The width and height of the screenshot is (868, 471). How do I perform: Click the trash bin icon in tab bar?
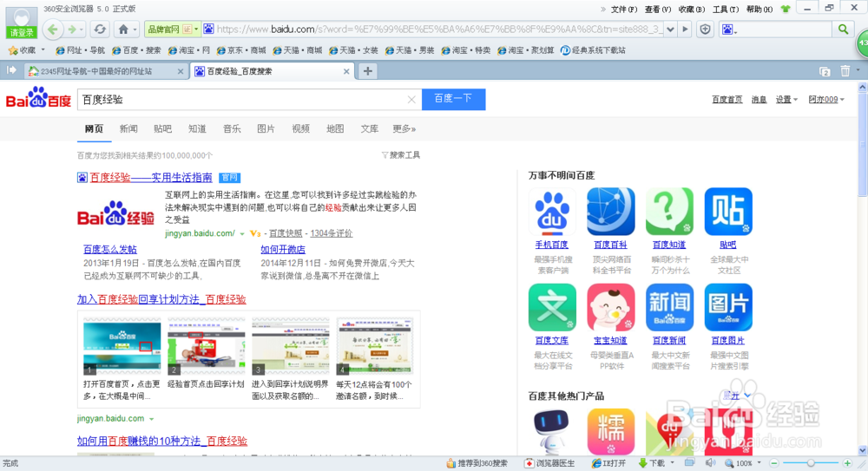(x=845, y=71)
